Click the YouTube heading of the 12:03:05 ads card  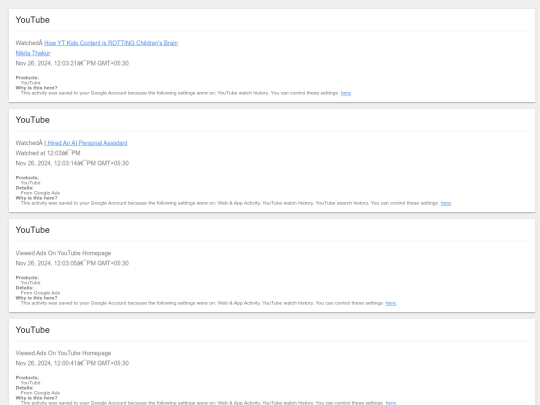(x=33, y=230)
